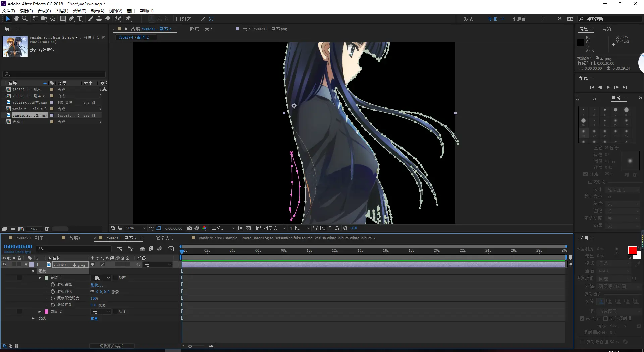Select the Clone Stamp tool
644x352 pixels.
[99, 19]
